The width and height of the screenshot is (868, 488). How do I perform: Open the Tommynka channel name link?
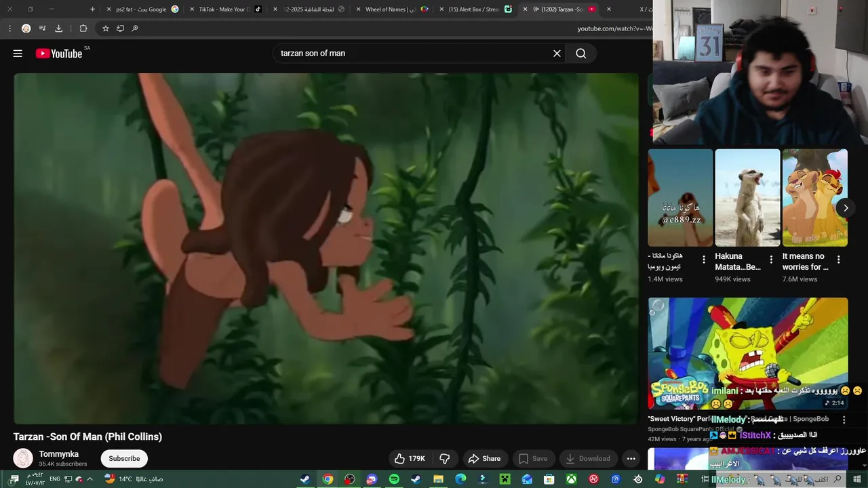pyautogui.click(x=59, y=454)
